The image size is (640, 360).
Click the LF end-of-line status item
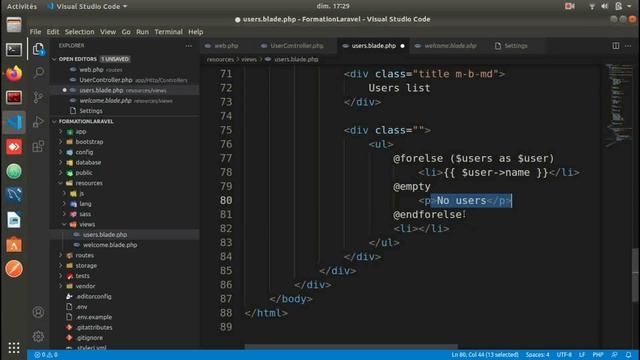coord(582,355)
